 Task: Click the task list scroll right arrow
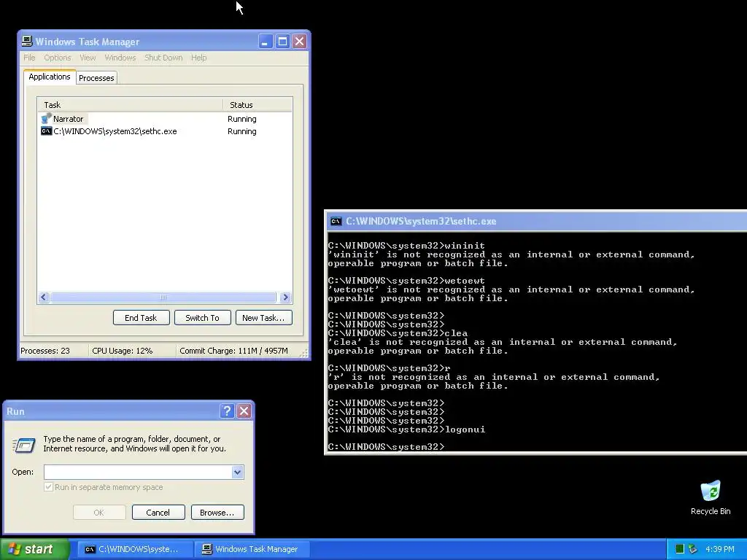pyautogui.click(x=285, y=297)
